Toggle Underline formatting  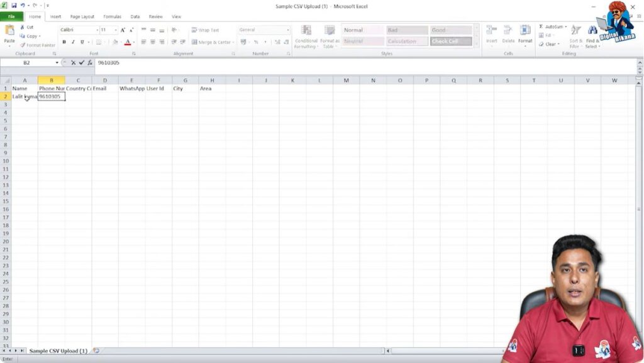click(82, 42)
